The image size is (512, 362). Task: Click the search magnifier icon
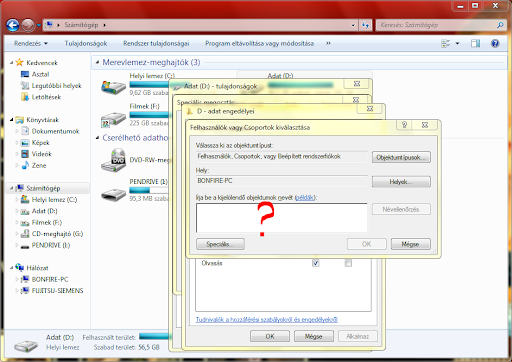pos(500,25)
